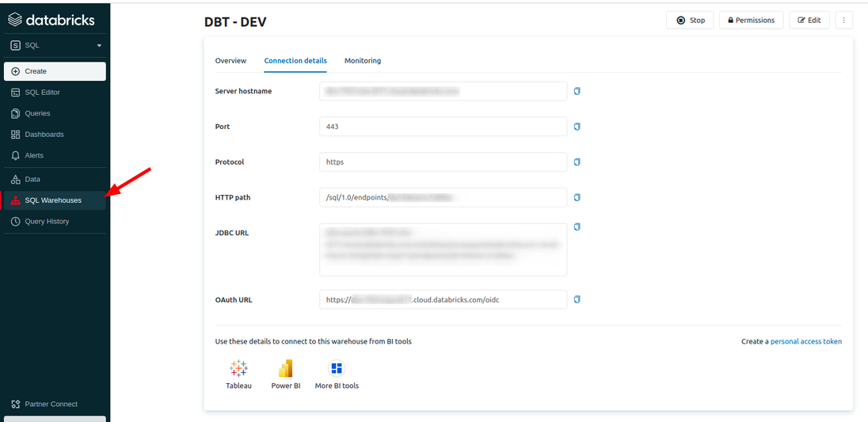The width and height of the screenshot is (868, 422).
Task: Switch to the Monitoring tab
Action: tap(363, 61)
